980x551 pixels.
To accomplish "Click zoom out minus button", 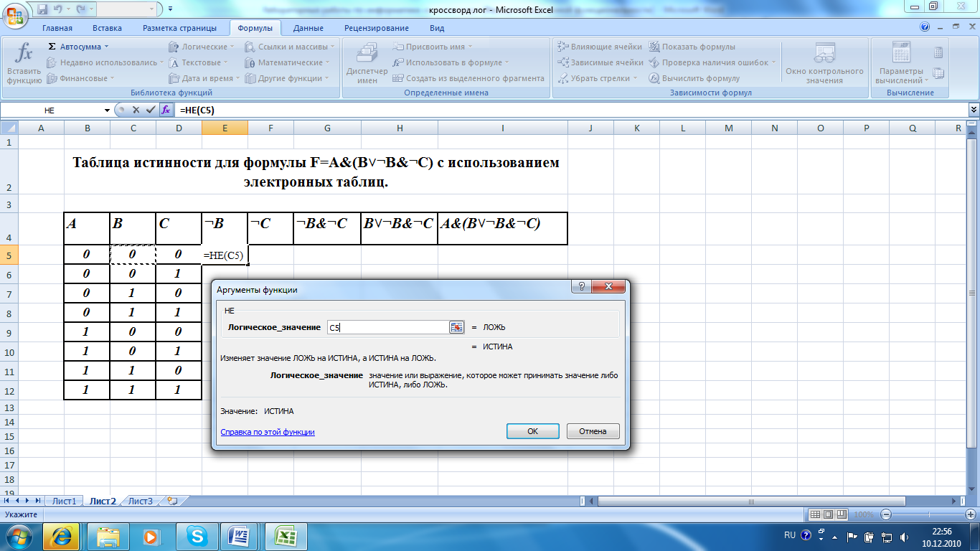I will point(887,515).
